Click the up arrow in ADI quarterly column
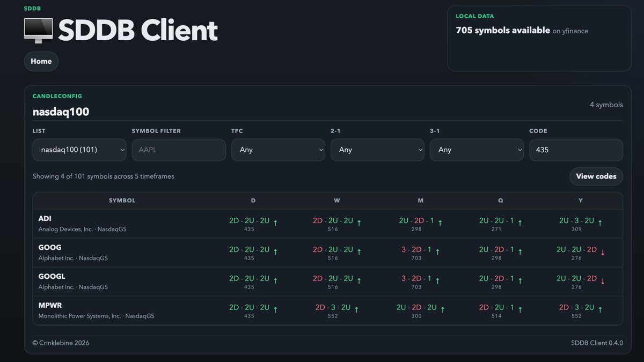This screenshot has height=362, width=644. coord(519,223)
